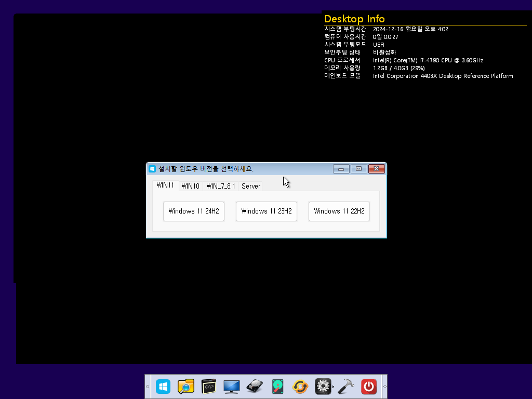
Task: Close the version selection dialog
Action: 377,169
